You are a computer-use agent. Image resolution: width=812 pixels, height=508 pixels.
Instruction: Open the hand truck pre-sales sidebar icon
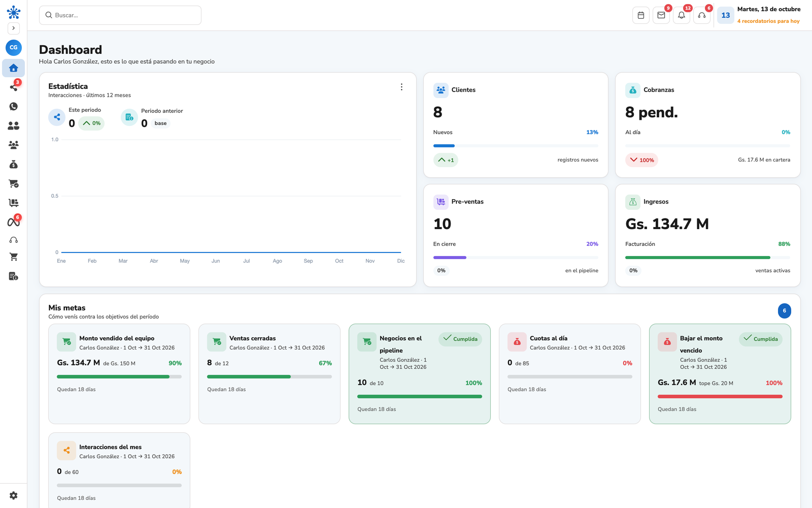click(14, 203)
